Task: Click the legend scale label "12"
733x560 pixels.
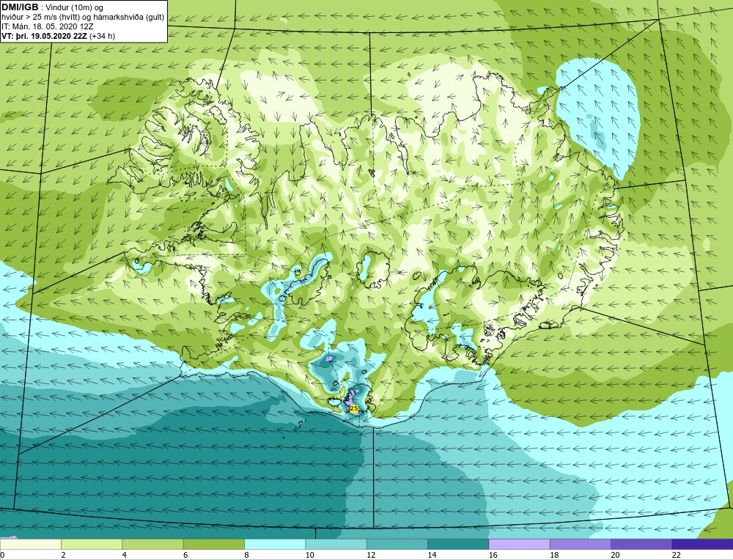Action: click(371, 555)
